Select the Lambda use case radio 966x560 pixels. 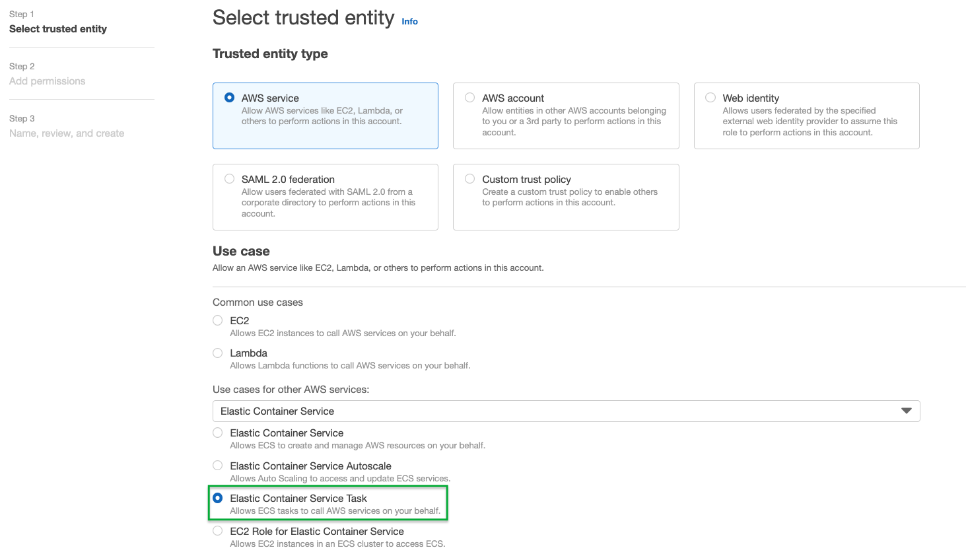pos(217,353)
